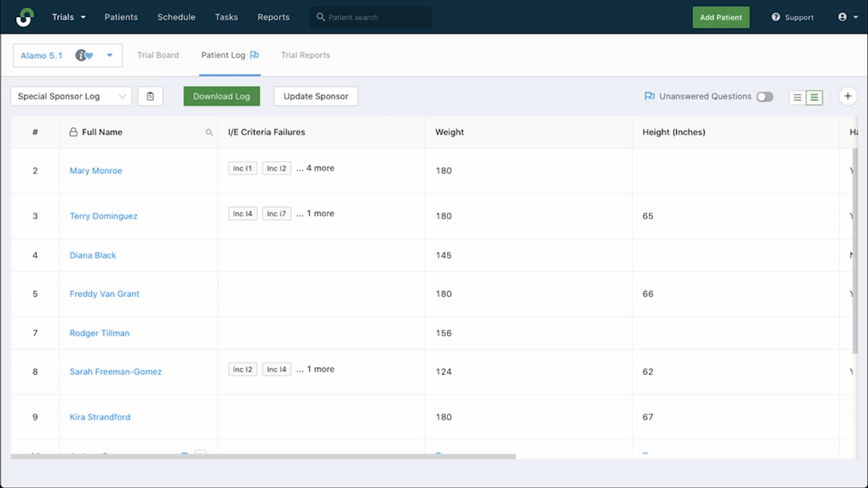This screenshot has height=488, width=868.
Task: Click the Support question mark icon
Action: coord(776,17)
